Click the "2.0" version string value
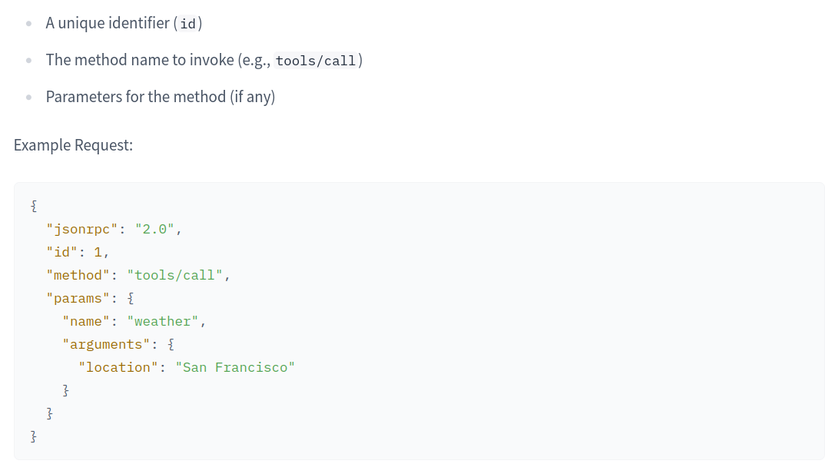Image resolution: width=825 pixels, height=467 pixels. pyautogui.click(x=154, y=229)
